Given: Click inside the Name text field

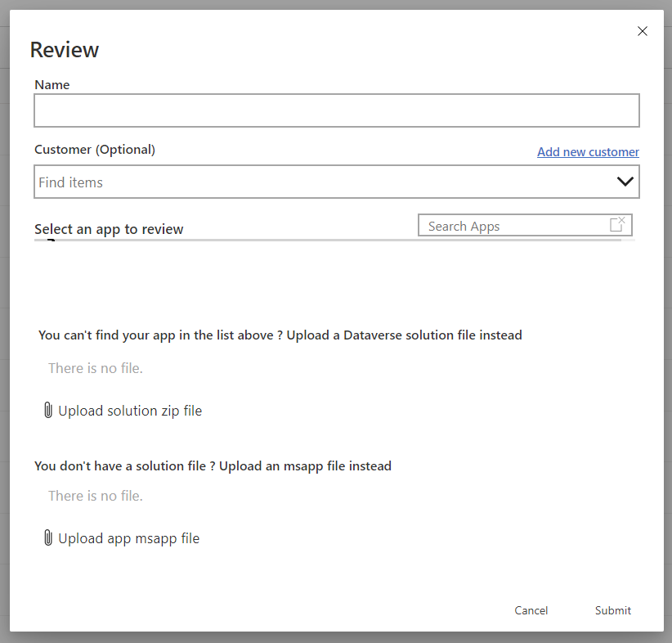Looking at the screenshot, I should coord(336,110).
